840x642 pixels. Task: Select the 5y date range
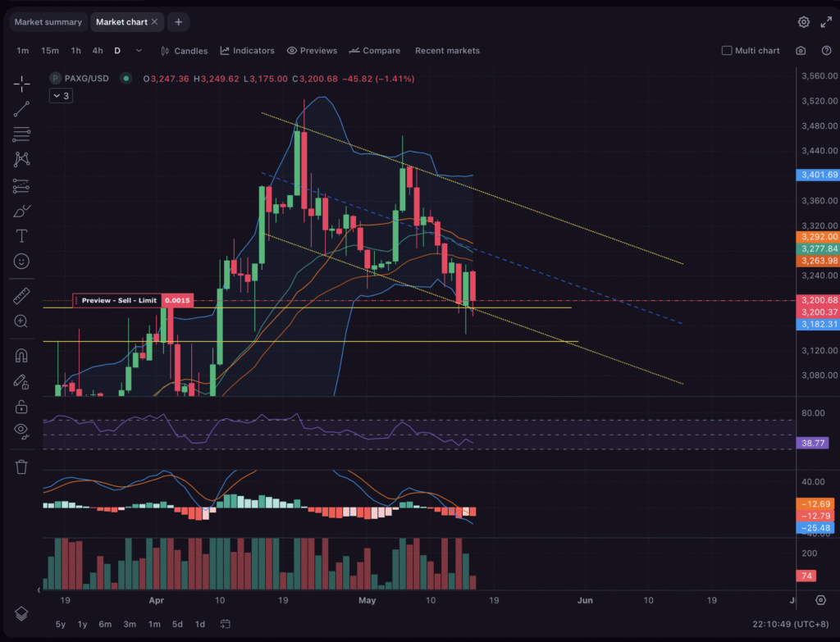click(x=61, y=624)
